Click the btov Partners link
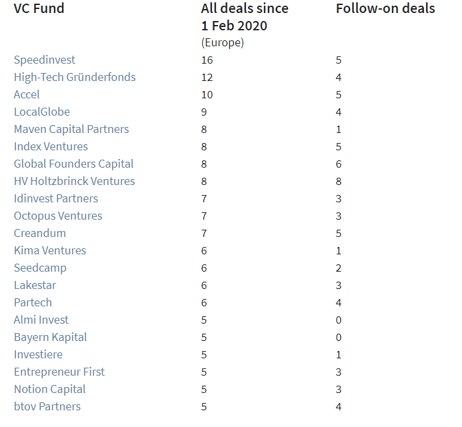 pyautogui.click(x=47, y=407)
